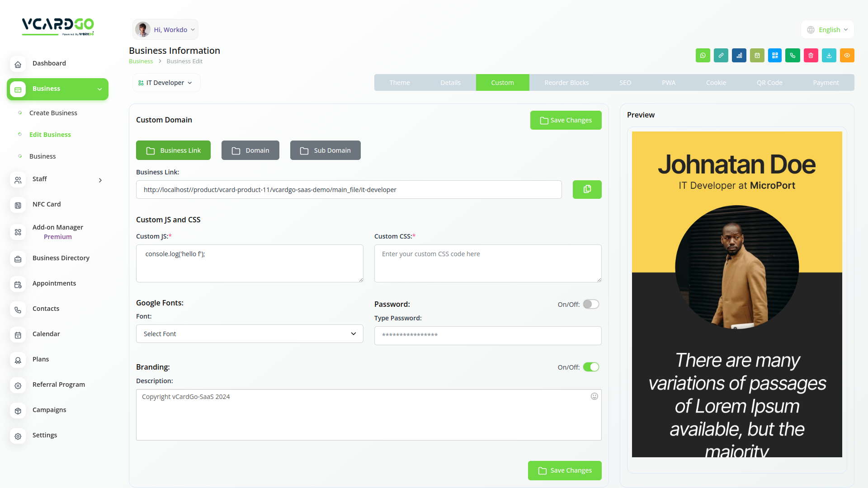The image size is (868, 488).
Task: Click bottom Save Changes button
Action: (x=564, y=470)
